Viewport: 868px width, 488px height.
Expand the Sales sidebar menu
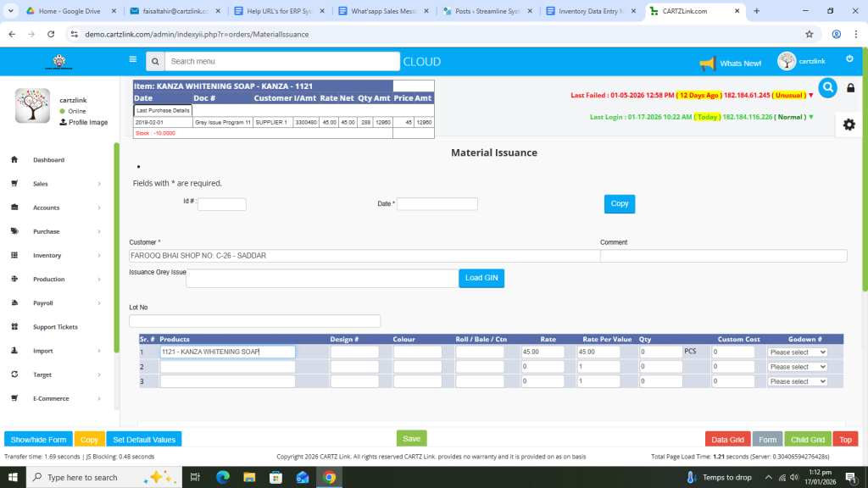(56, 184)
